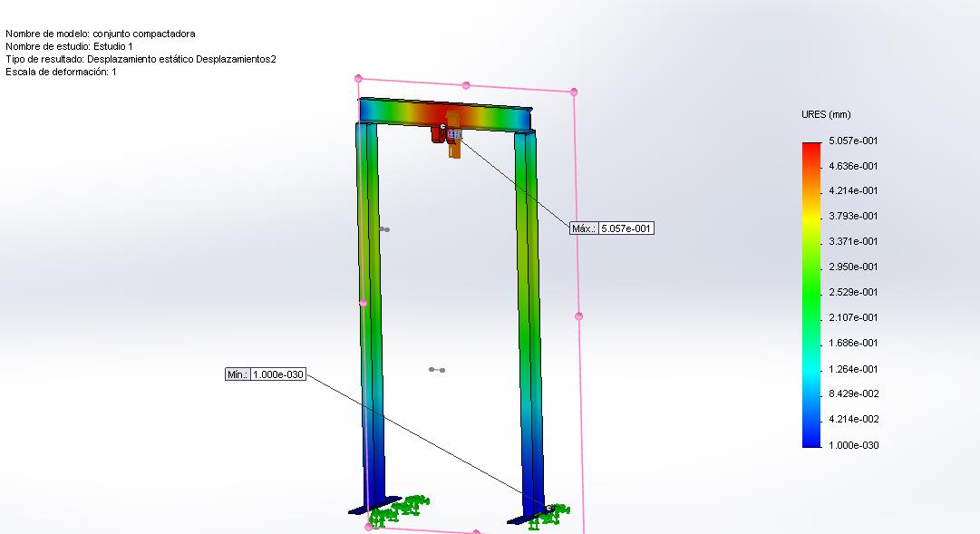Click the pink handle at top-left corner of bounding box
980x534 pixels.
358,78
